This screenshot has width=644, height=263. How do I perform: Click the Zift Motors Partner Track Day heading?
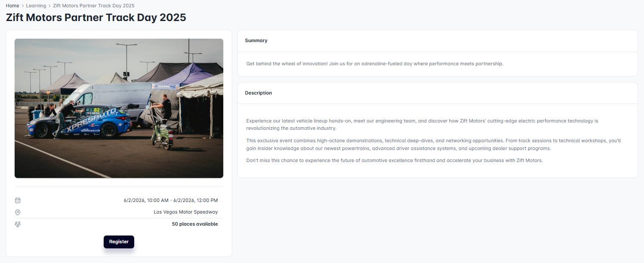coord(96,18)
